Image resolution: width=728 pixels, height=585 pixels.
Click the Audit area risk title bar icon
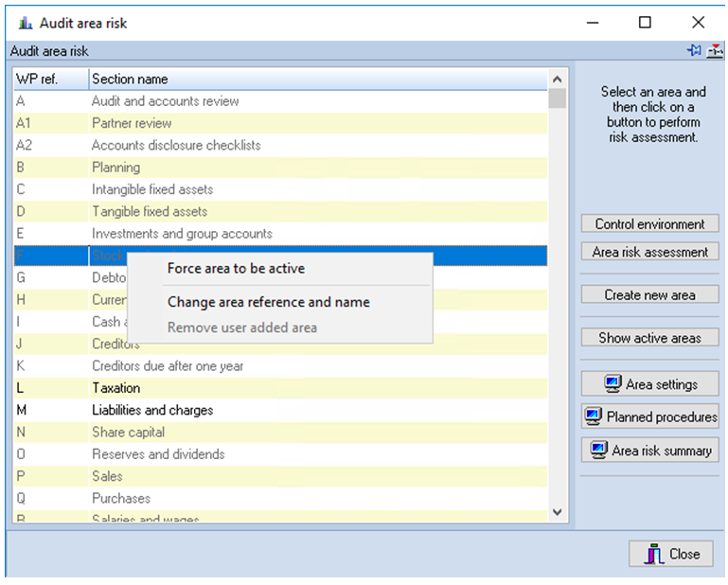[x=26, y=23]
